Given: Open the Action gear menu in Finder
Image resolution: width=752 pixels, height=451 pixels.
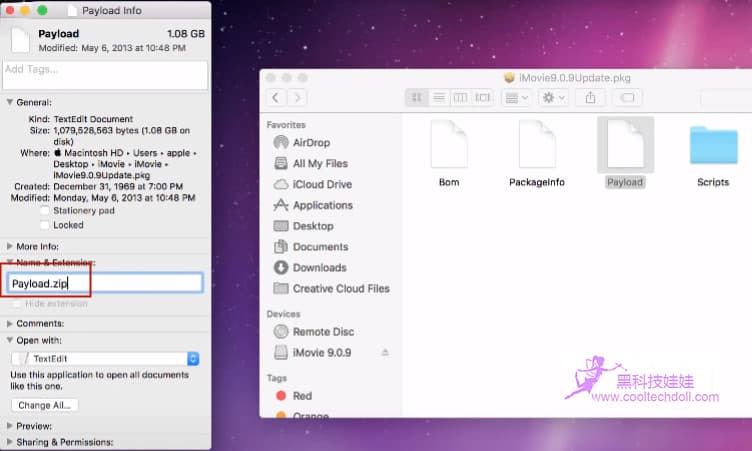Looking at the screenshot, I should tap(553, 98).
